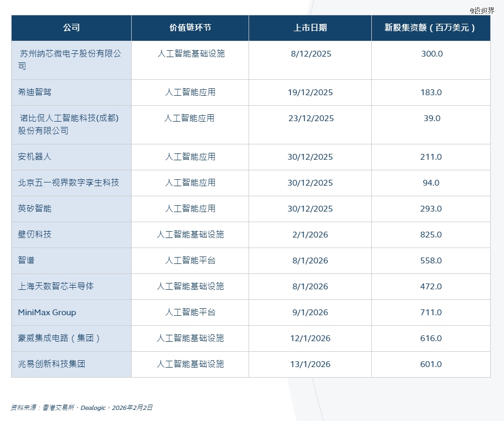
Task: Click the 新股集资额 column header
Action: (430, 28)
